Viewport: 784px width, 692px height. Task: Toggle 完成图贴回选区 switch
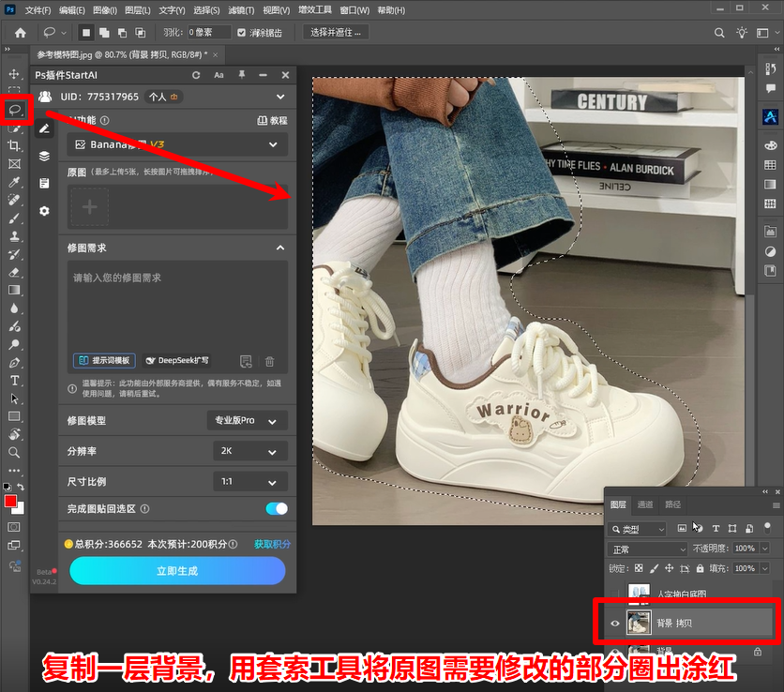point(277,508)
